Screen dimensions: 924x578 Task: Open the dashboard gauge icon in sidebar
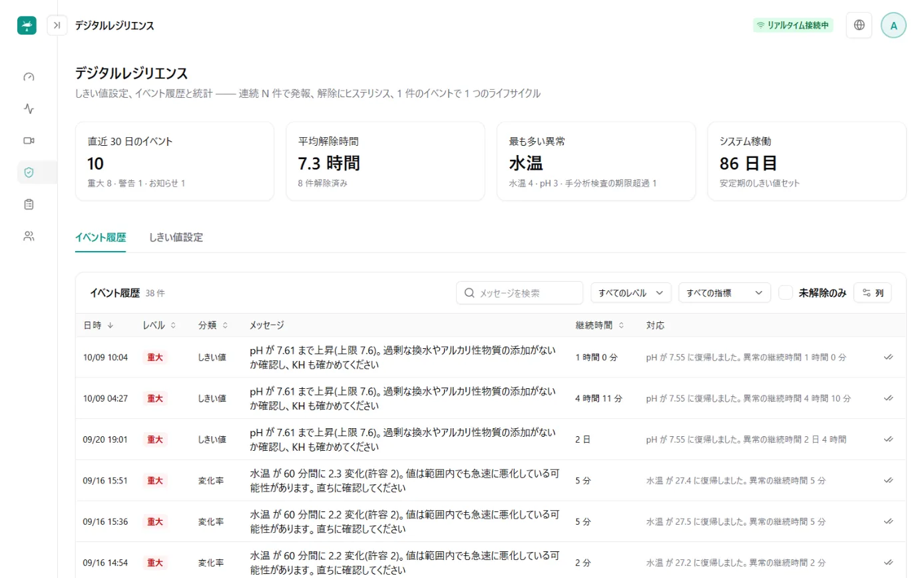coord(29,77)
